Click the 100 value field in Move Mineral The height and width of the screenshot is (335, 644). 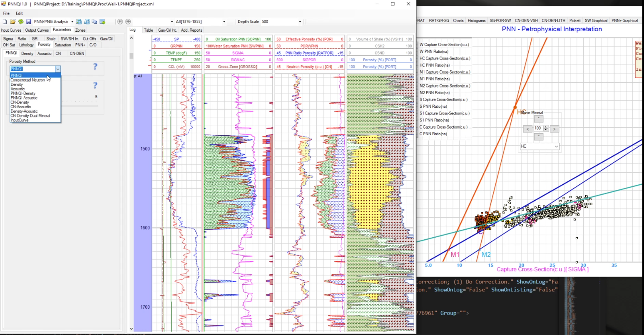538,129
